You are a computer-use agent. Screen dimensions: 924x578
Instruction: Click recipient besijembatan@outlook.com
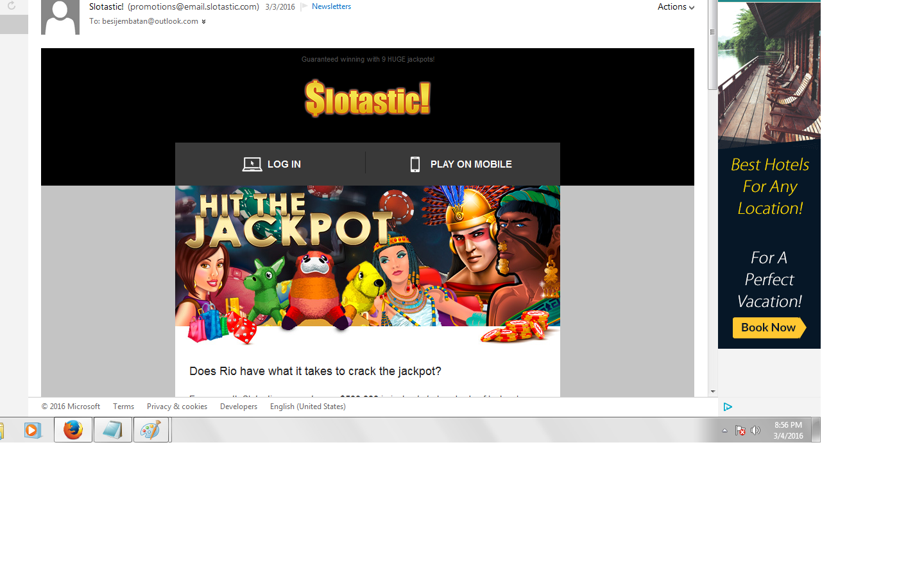coord(150,21)
